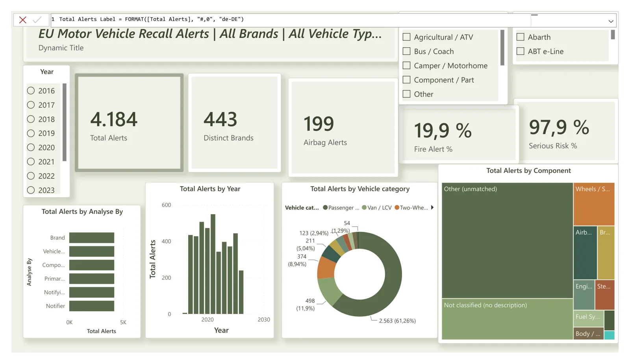This screenshot has height=364, width=630.
Task: Click the Other (unmatched) treemap tile
Action: 507,240
